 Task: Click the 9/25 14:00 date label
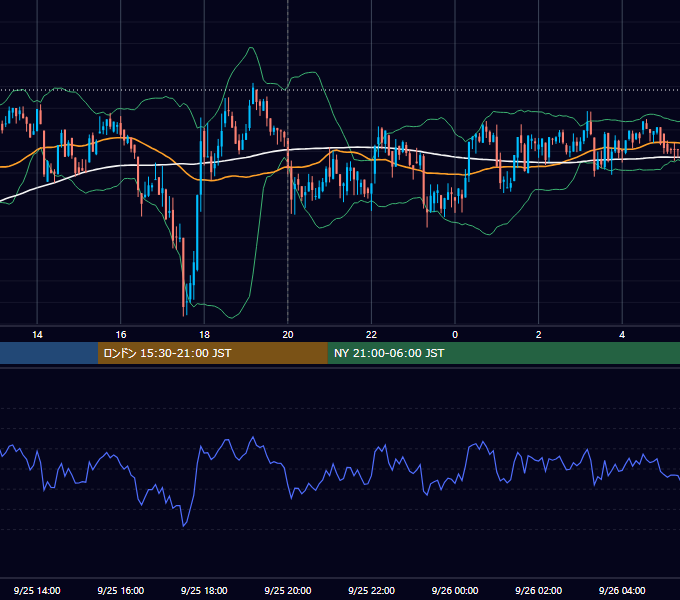37,590
